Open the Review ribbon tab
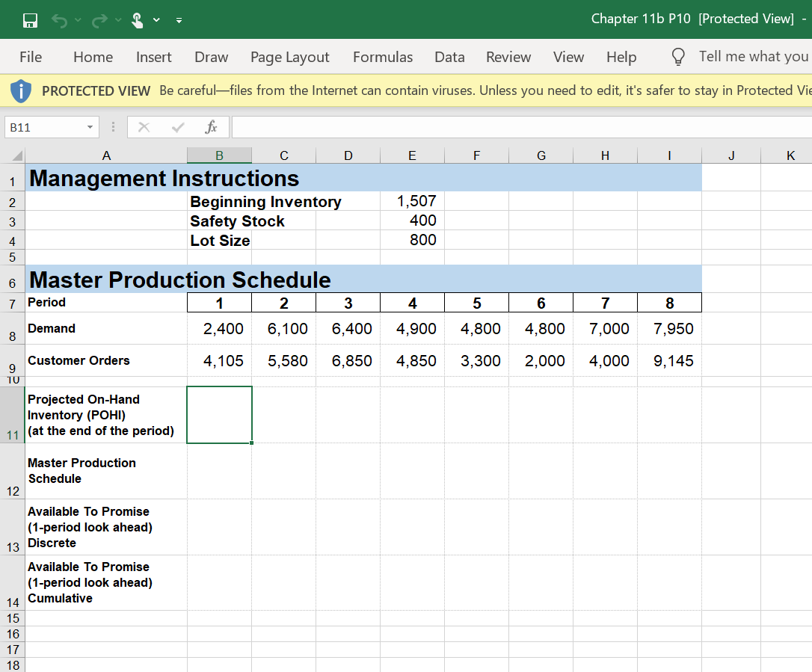The height and width of the screenshot is (672, 812). tap(508, 57)
